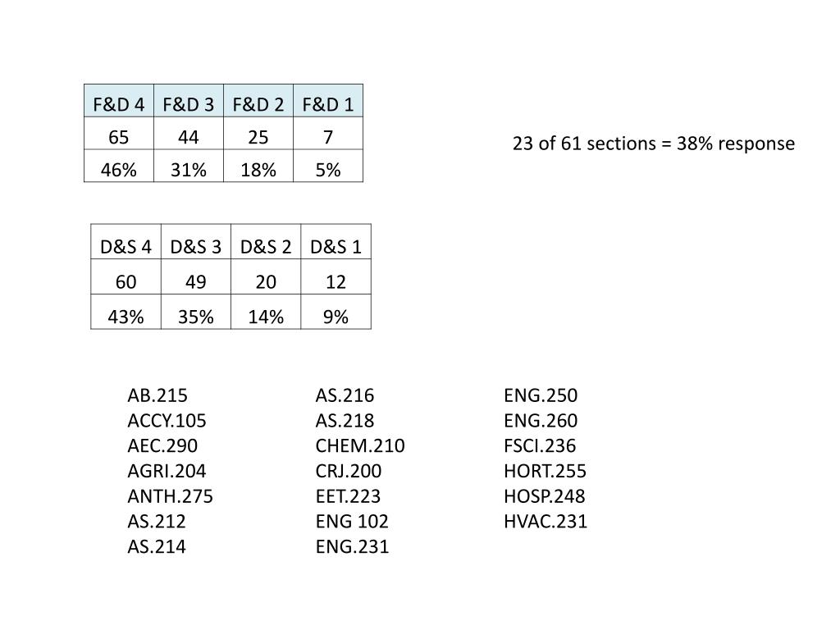Click the ACCY.105 course entry
Viewport: 840px width, 630px height.
coord(167,421)
